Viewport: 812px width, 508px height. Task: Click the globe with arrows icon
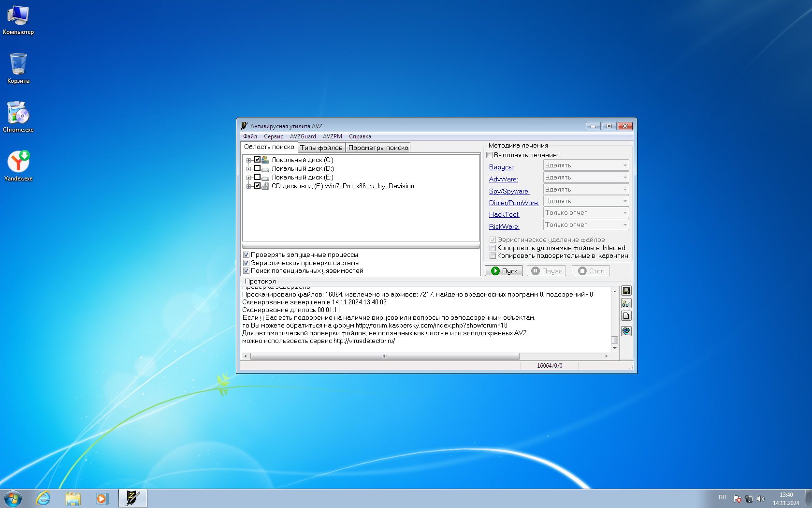pos(626,331)
